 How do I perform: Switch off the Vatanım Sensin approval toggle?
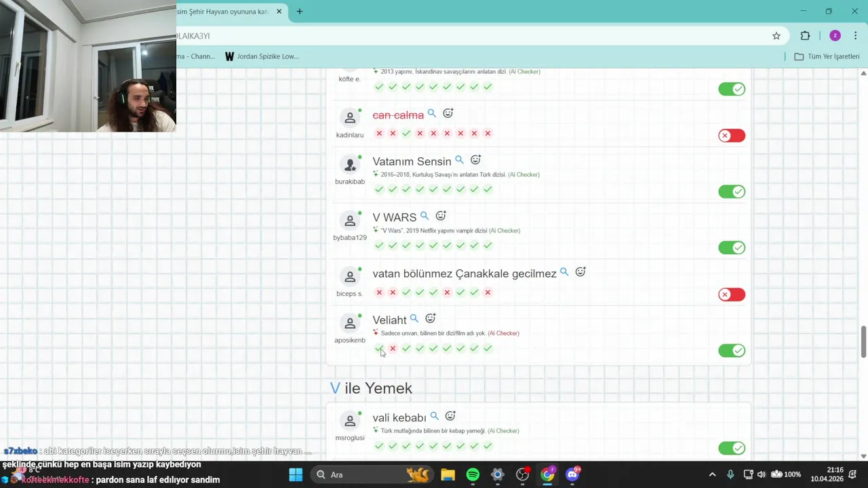(732, 192)
